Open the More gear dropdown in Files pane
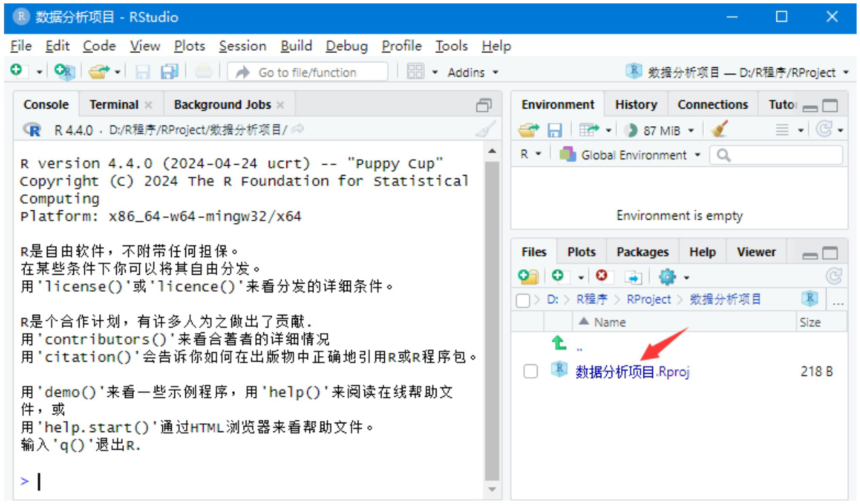860x504 pixels. pyautogui.click(x=673, y=277)
